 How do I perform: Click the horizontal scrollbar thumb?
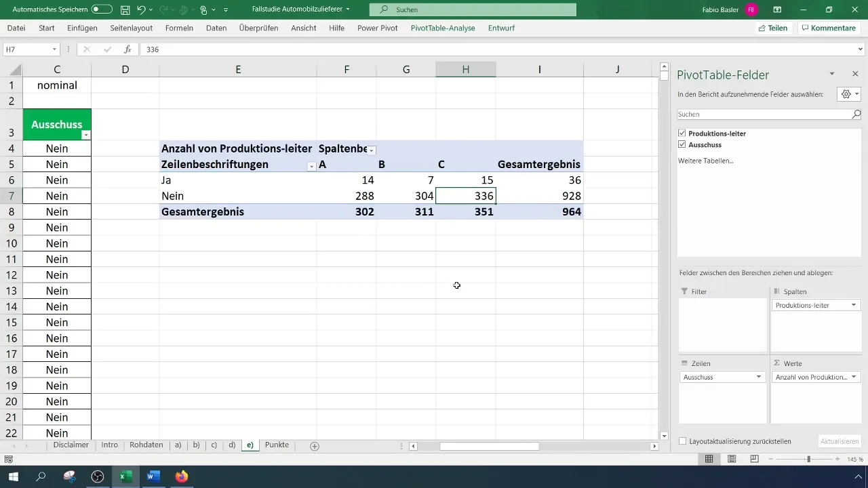489,446
